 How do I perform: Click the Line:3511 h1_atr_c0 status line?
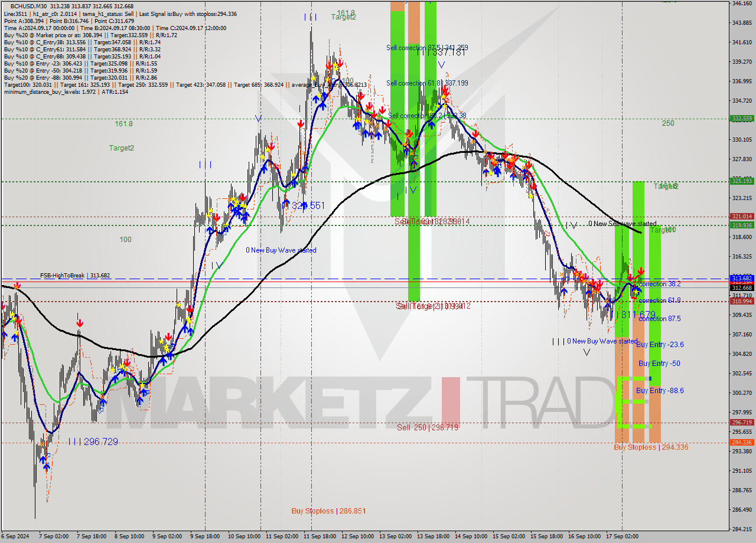[120, 14]
